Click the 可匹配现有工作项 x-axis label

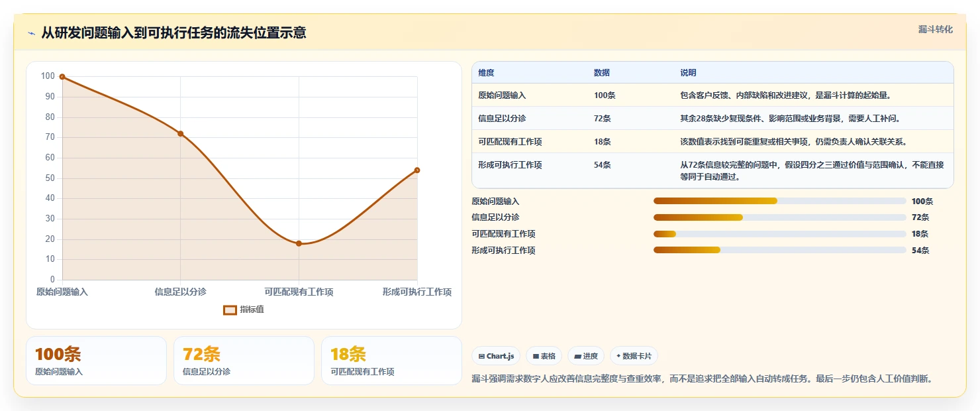pos(299,292)
